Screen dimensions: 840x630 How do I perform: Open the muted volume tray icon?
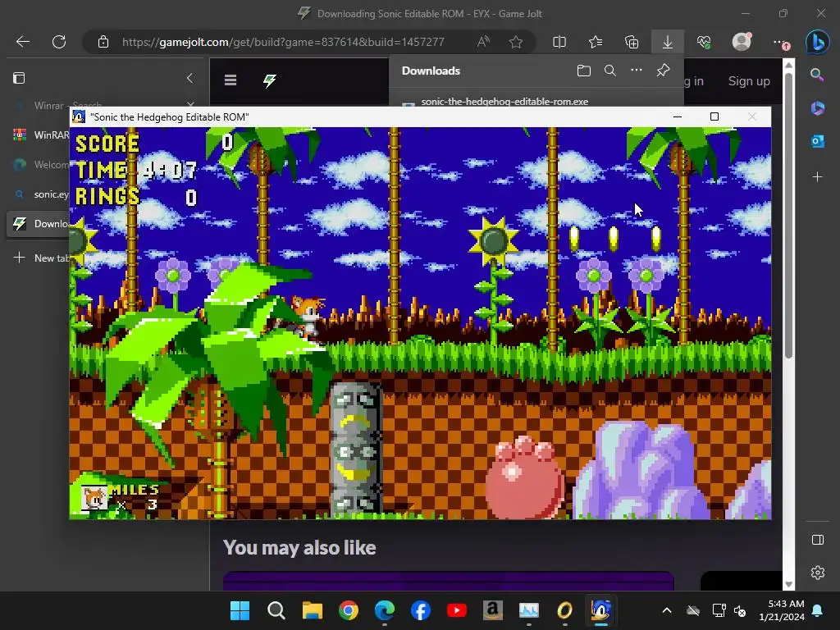740,610
